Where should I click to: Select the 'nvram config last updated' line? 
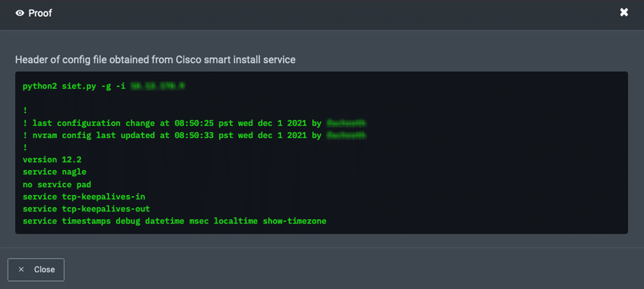[172, 136]
